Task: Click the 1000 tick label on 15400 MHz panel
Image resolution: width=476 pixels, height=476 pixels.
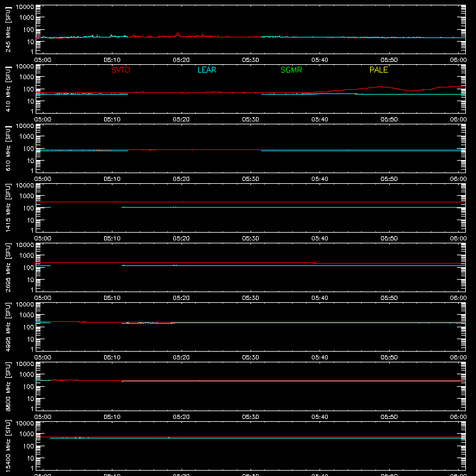Action: pyautogui.click(x=27, y=434)
